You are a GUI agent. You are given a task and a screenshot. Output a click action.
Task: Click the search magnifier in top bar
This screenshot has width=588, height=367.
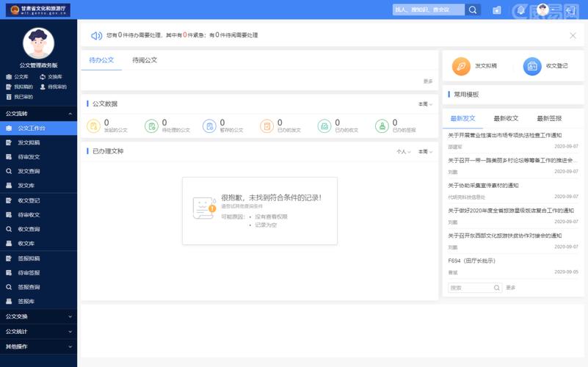(x=473, y=10)
